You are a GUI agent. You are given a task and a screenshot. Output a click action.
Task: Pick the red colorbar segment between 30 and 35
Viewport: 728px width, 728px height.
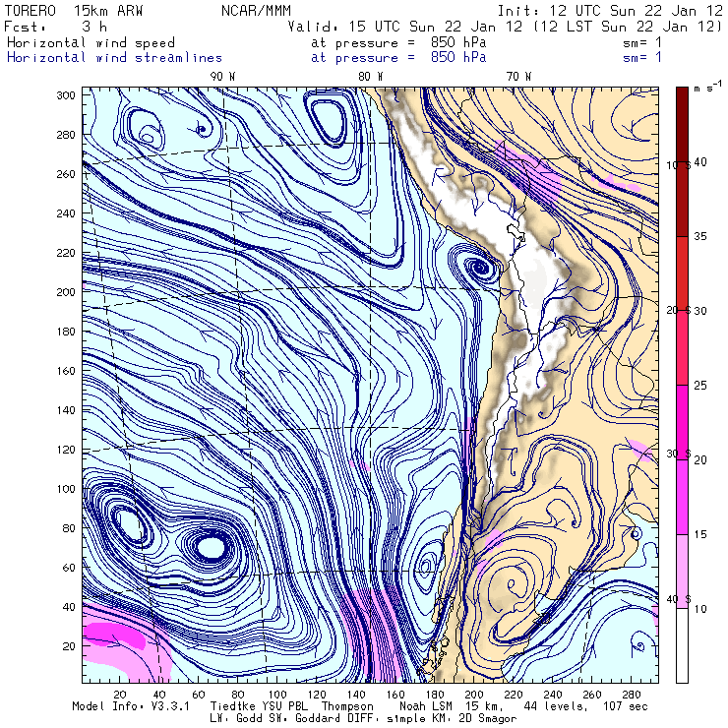(x=682, y=273)
